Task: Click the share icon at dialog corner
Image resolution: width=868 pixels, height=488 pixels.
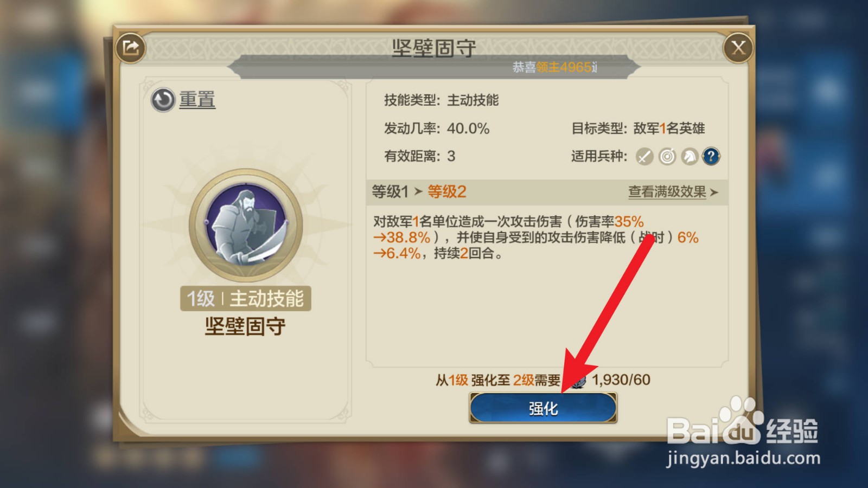Action: tap(131, 48)
